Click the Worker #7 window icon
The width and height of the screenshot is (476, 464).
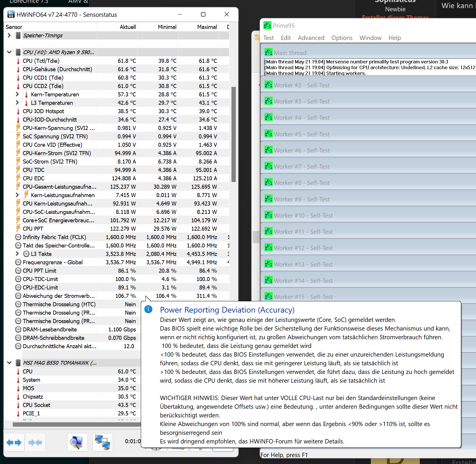pos(269,166)
